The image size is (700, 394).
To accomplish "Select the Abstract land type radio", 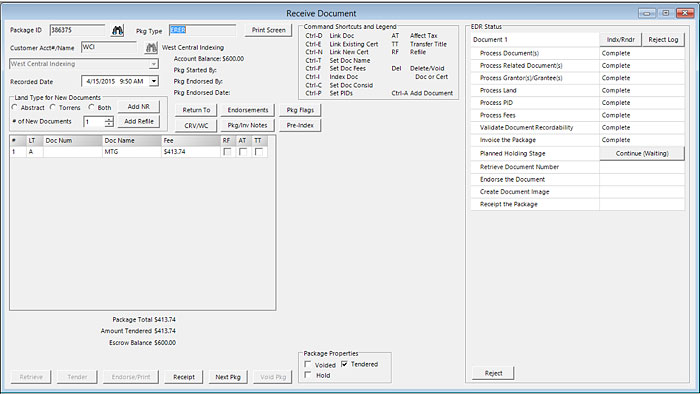I will point(15,107).
